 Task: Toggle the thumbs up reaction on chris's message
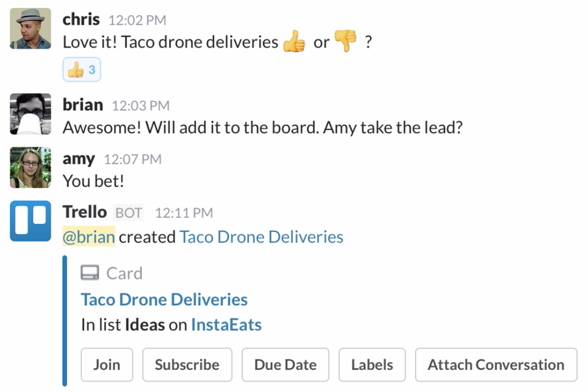81,69
